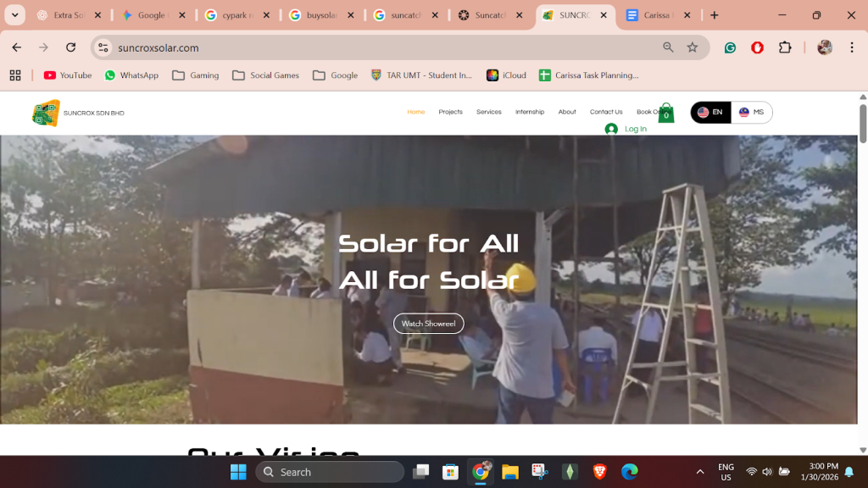Switch site language to MS
This screenshot has width=868, height=488.
(x=752, y=113)
